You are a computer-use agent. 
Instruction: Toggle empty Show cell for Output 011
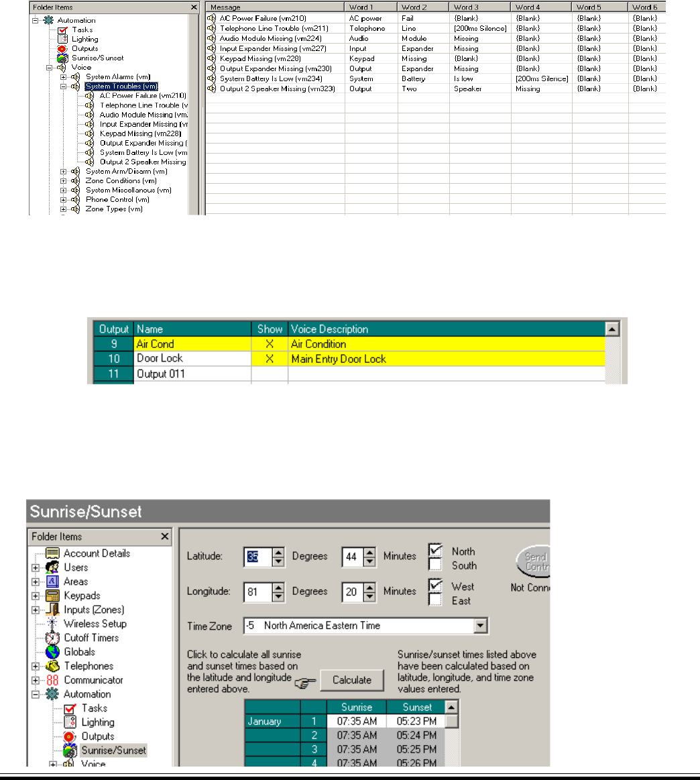(270, 374)
